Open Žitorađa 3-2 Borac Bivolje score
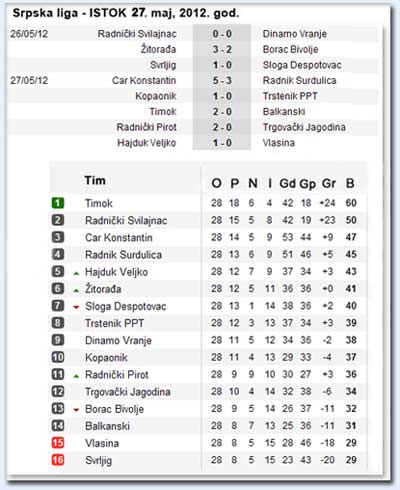 pos(222,49)
